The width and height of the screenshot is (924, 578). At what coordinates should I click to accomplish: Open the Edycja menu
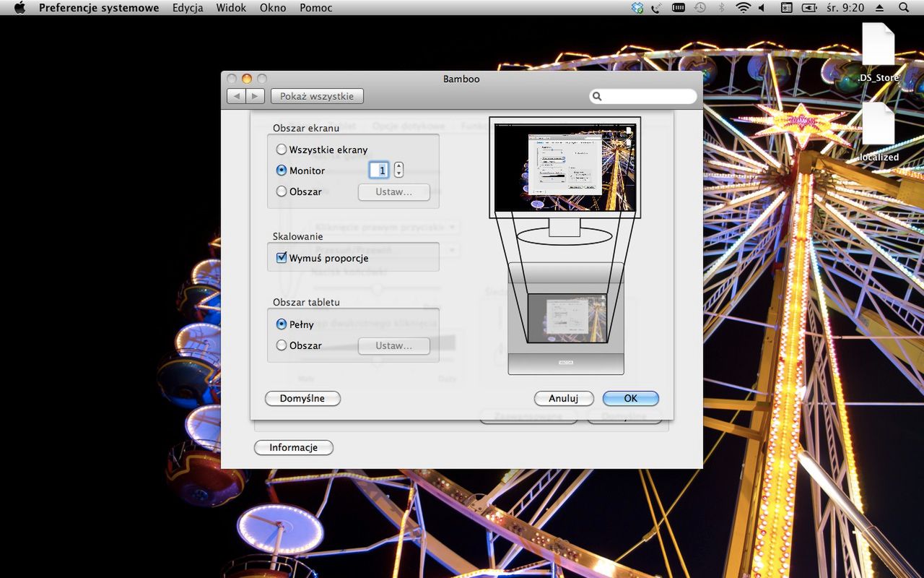pos(188,8)
